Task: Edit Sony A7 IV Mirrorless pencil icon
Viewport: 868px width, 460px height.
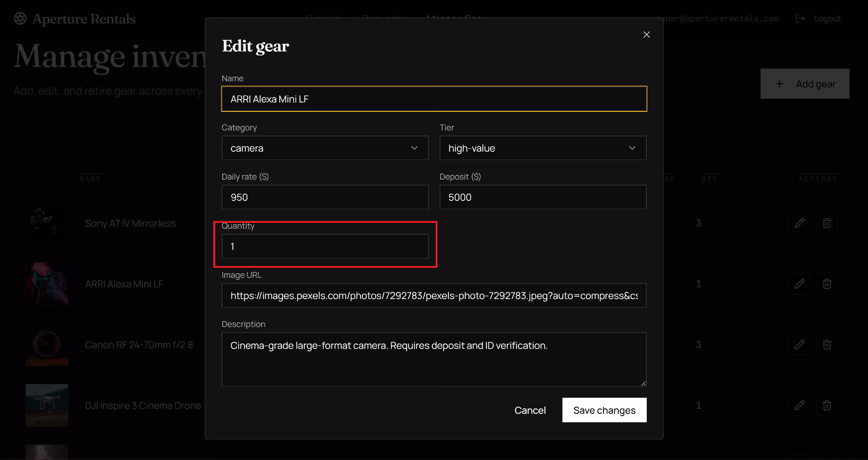Action: (x=799, y=223)
